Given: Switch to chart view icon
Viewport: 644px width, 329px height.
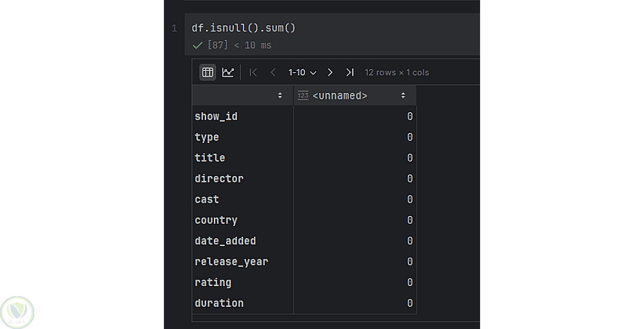Looking at the screenshot, I should [x=228, y=72].
